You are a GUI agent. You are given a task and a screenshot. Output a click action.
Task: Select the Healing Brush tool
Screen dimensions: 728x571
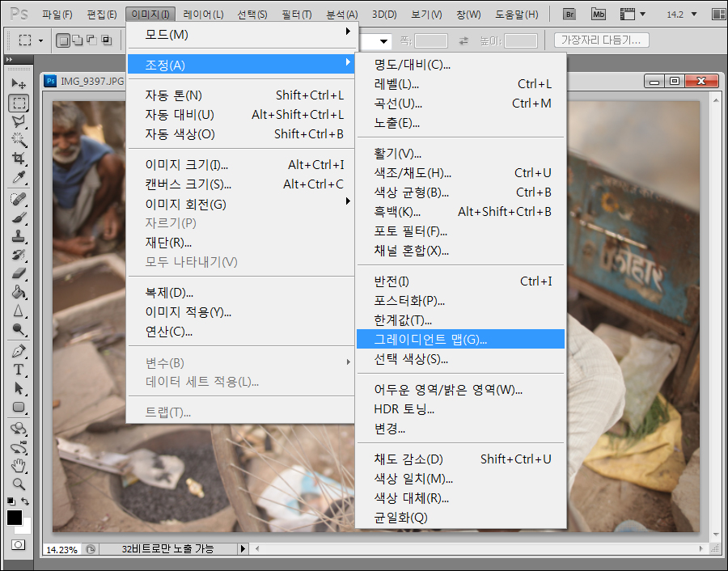pyautogui.click(x=19, y=199)
